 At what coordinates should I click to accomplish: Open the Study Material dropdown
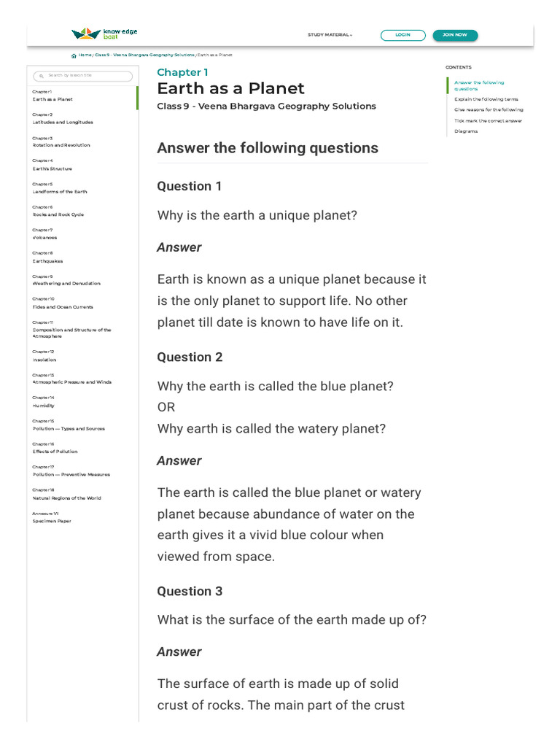(330, 35)
